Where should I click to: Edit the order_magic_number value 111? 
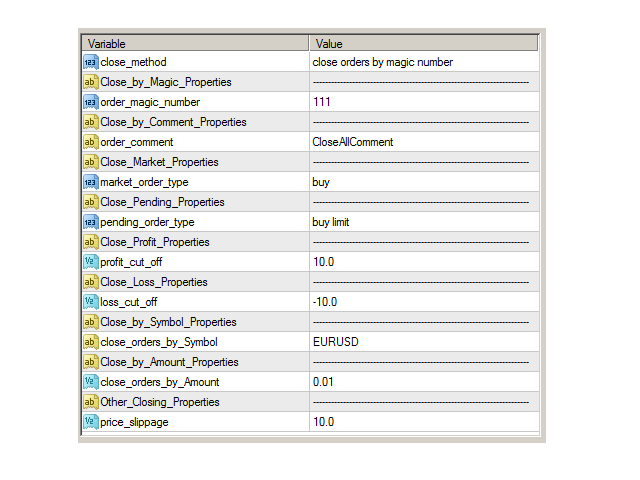(322, 102)
